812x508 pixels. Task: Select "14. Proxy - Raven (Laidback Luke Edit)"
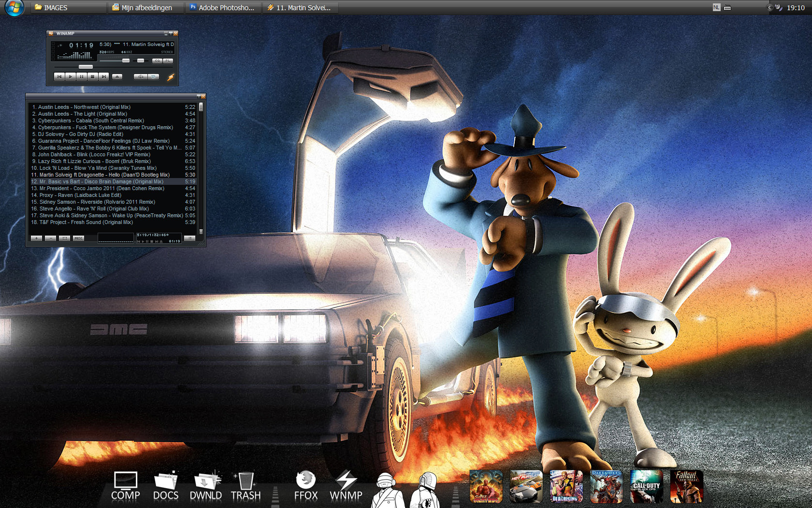coord(114,195)
